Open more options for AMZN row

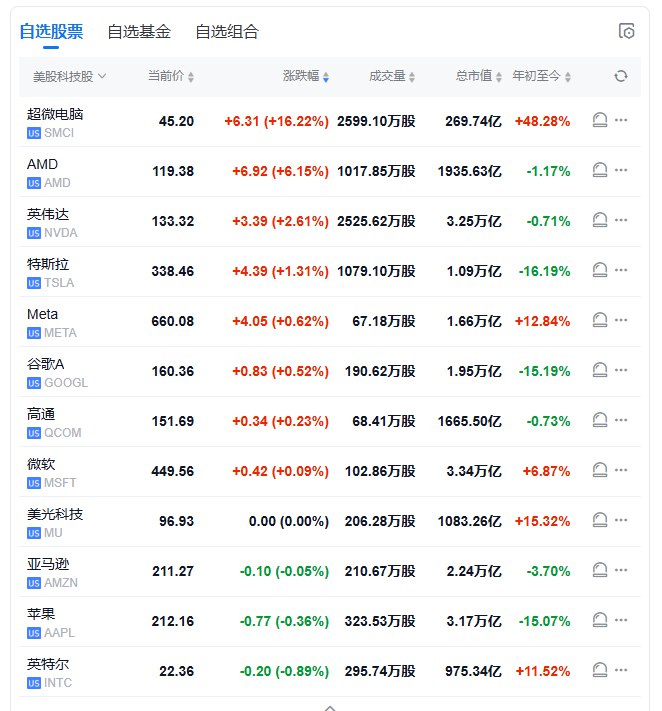pyautogui.click(x=621, y=570)
